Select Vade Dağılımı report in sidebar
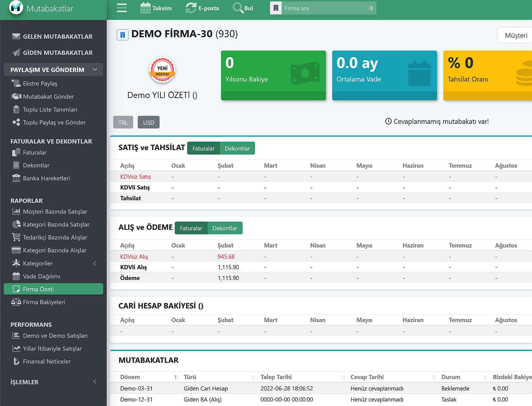This screenshot has width=532, height=406. pos(42,276)
